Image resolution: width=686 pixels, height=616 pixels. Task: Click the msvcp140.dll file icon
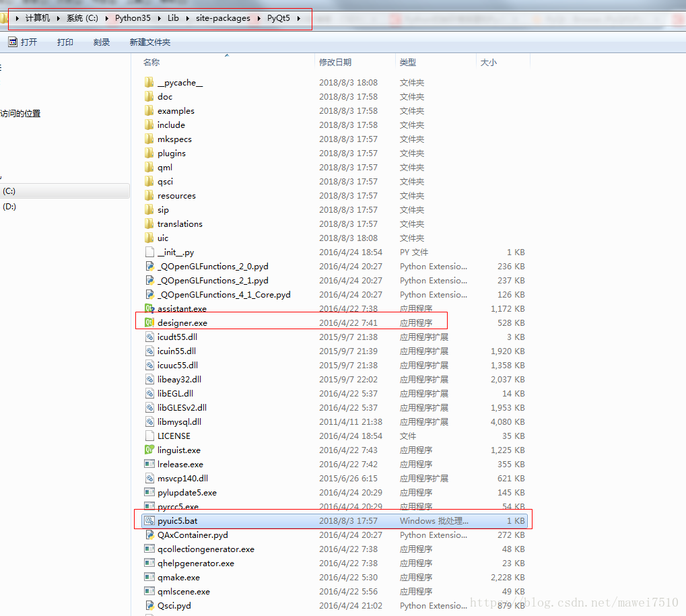click(x=149, y=478)
